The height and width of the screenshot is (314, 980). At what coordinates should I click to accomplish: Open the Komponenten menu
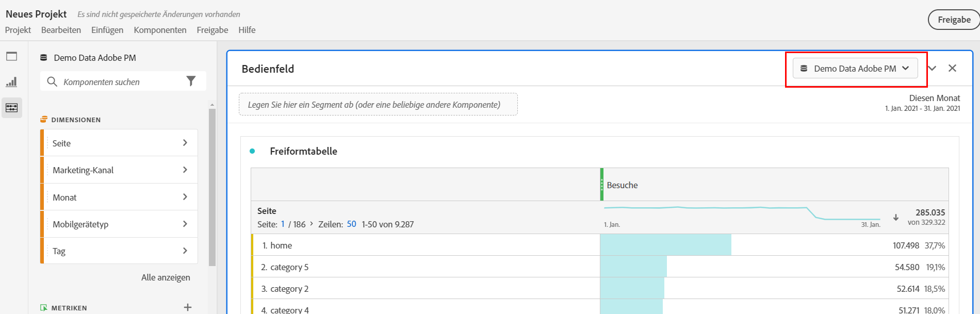[x=160, y=30]
